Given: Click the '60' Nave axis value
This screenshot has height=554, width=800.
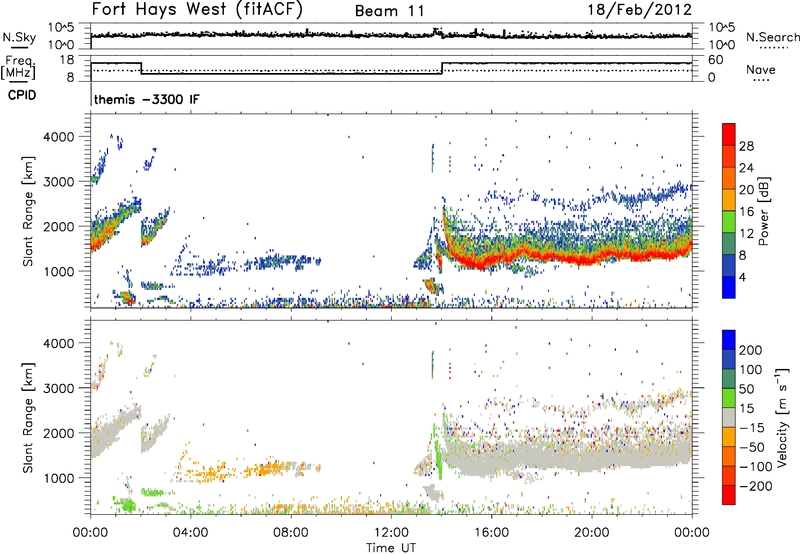Looking at the screenshot, I should pos(715,60).
